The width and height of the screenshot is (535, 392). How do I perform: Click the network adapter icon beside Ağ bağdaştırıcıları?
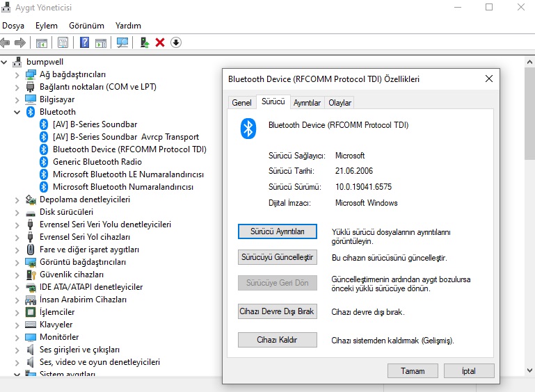click(x=31, y=74)
